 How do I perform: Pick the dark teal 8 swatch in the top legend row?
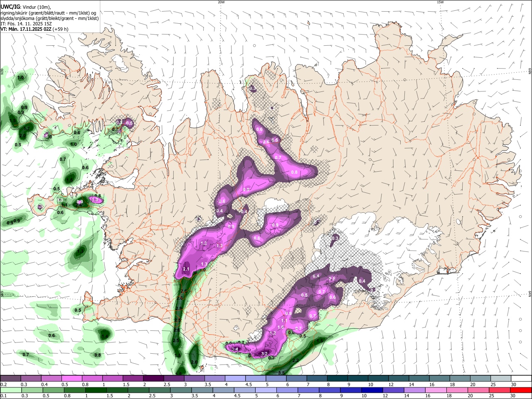(337, 379)
